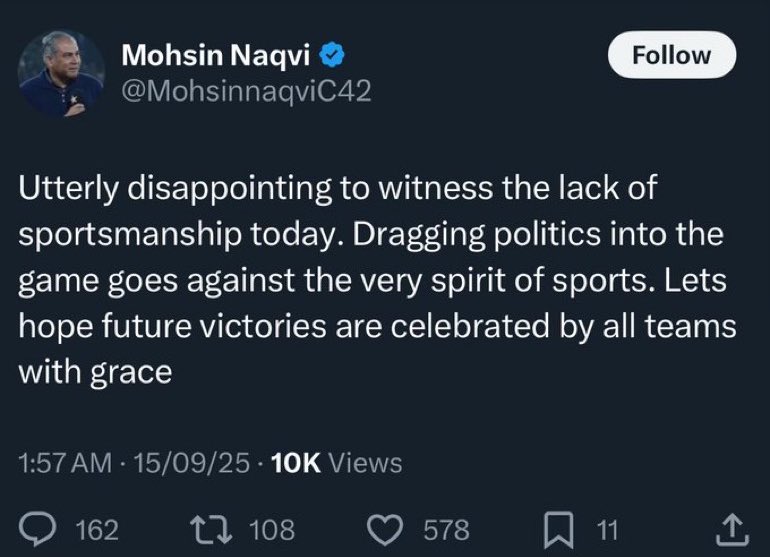Click the 162 replies count
The image size is (770, 557).
[97, 530]
